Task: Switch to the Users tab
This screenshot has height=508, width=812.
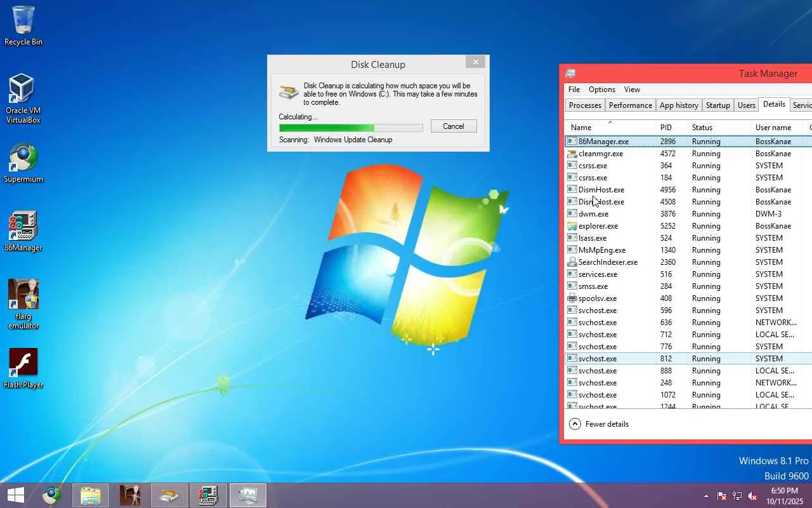Action: (747, 105)
